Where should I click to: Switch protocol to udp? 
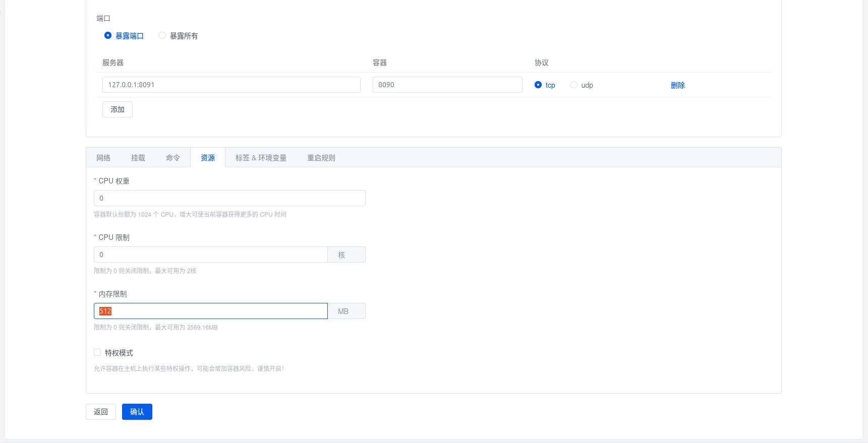[574, 85]
